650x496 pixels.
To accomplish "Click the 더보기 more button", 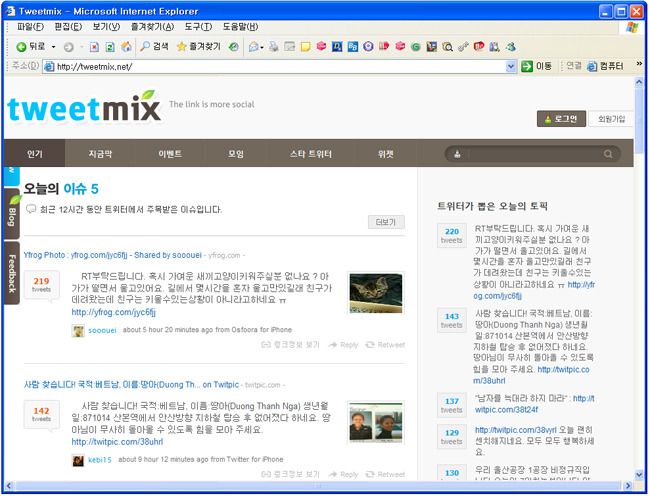I will [x=386, y=222].
